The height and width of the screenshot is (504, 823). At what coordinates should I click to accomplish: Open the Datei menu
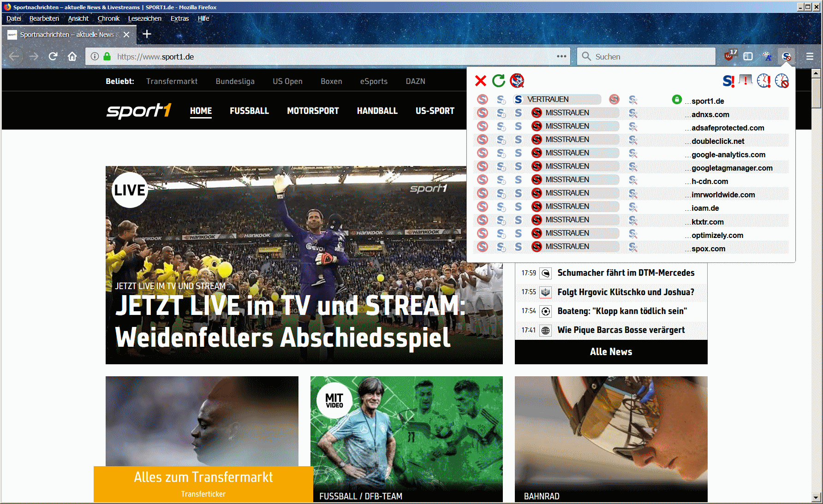click(x=13, y=18)
